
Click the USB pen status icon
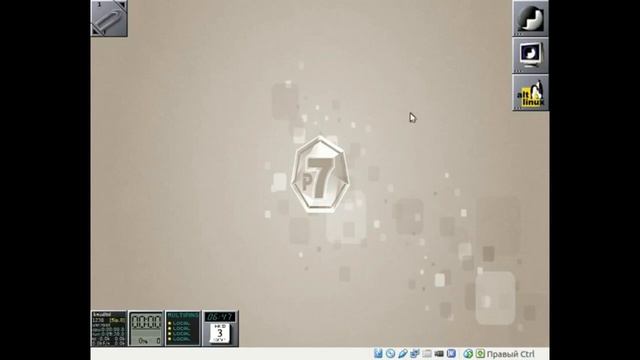coord(402,353)
